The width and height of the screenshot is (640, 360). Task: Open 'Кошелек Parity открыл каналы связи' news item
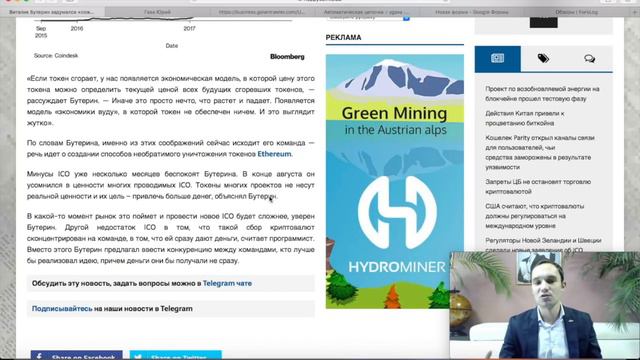point(540,152)
